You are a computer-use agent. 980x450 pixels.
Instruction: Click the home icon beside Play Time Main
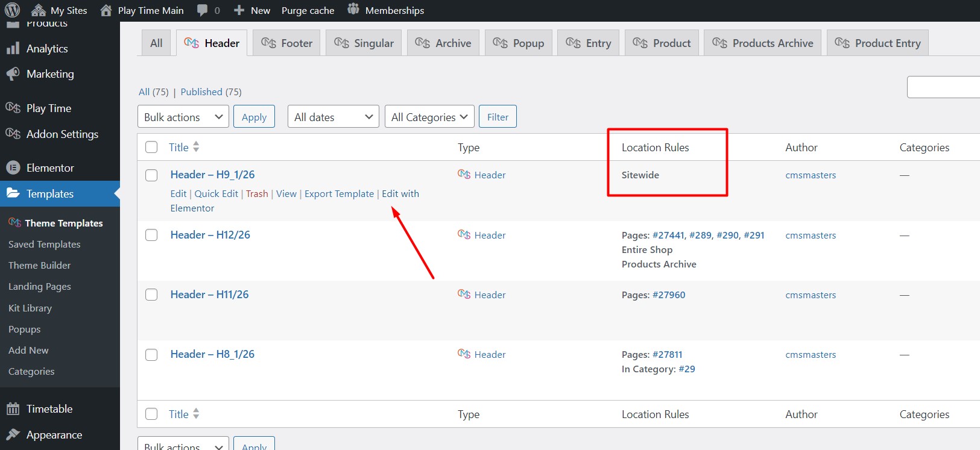[x=106, y=10]
